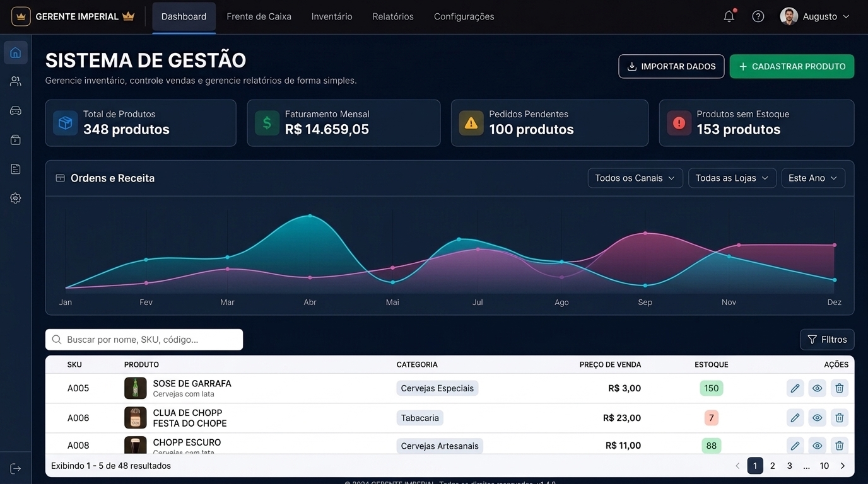Image resolution: width=868 pixels, height=484 pixels.
Task: Open the vehicle icon in sidebar
Action: coord(16,111)
